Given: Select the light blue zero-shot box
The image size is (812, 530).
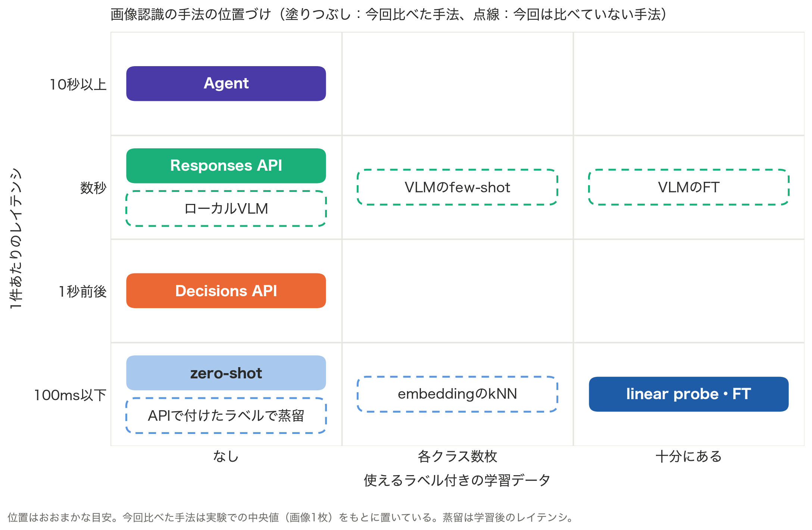Looking at the screenshot, I should click(226, 373).
